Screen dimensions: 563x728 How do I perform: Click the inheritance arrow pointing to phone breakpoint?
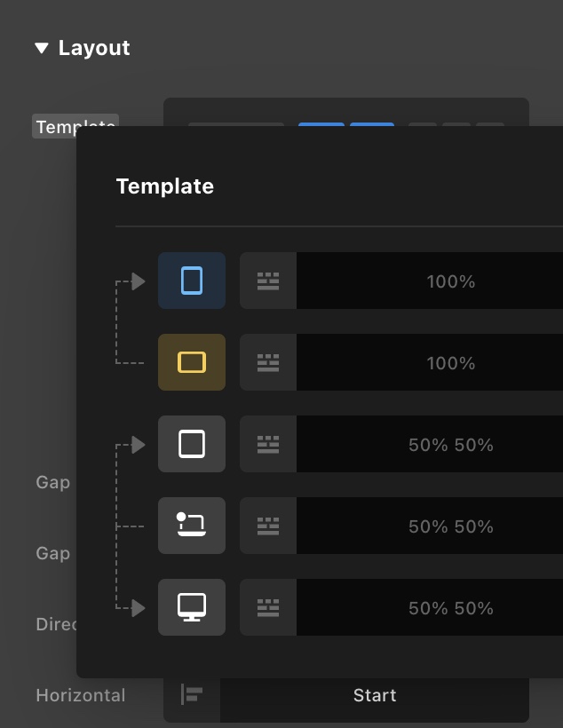[x=138, y=281]
